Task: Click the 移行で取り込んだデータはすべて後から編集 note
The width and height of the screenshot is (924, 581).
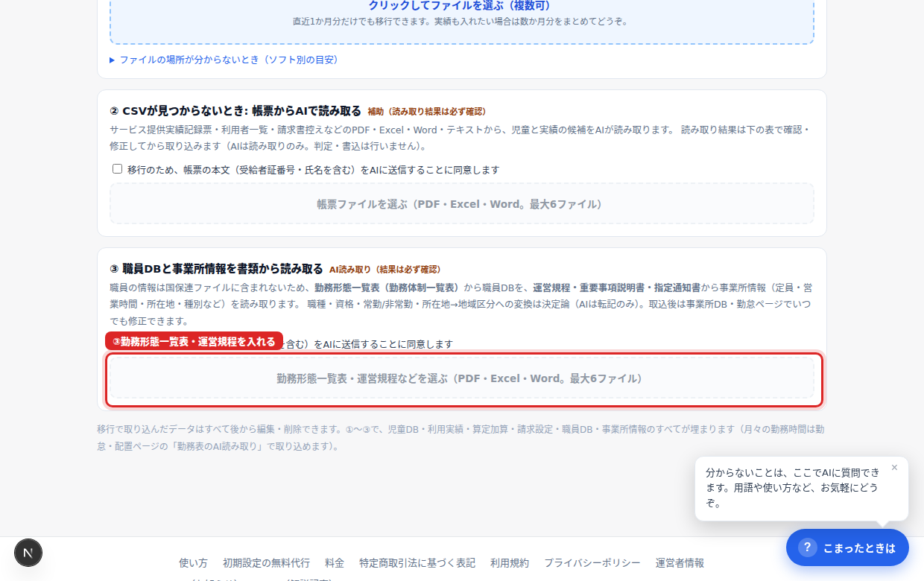Action: tap(461, 438)
